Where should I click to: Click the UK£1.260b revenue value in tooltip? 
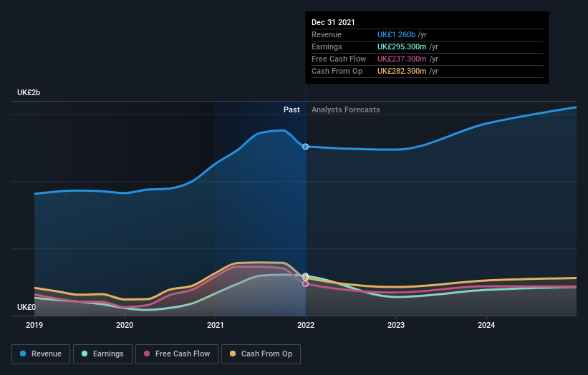[396, 35]
